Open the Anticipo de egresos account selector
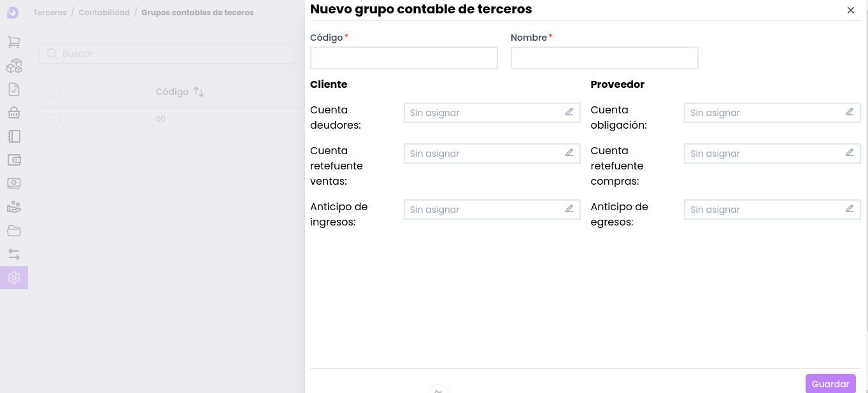The image size is (868, 393). (771, 210)
